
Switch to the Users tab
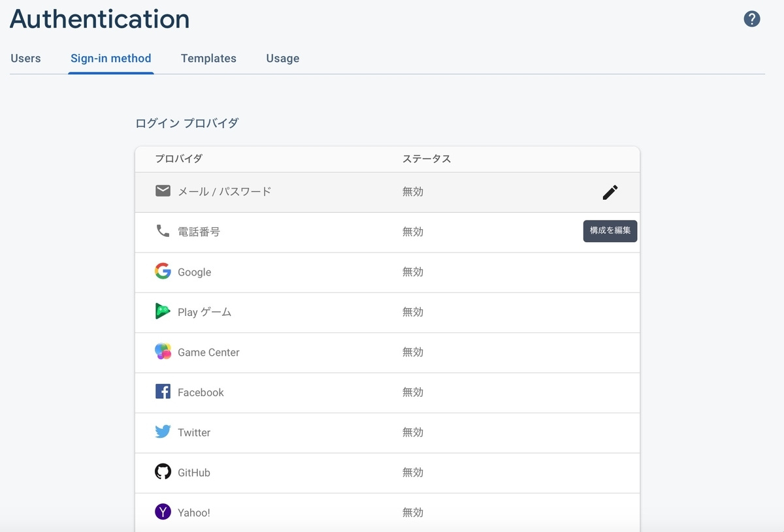pos(25,58)
